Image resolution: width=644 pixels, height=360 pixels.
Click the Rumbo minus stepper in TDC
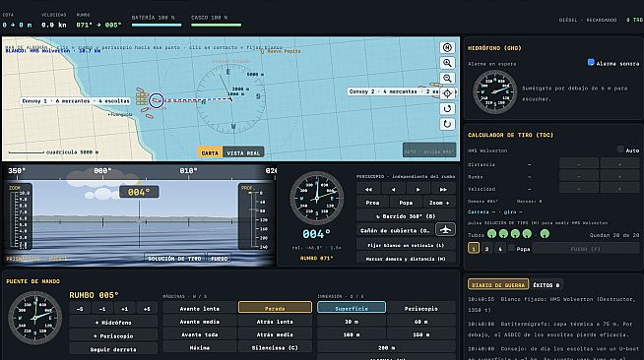579,176
